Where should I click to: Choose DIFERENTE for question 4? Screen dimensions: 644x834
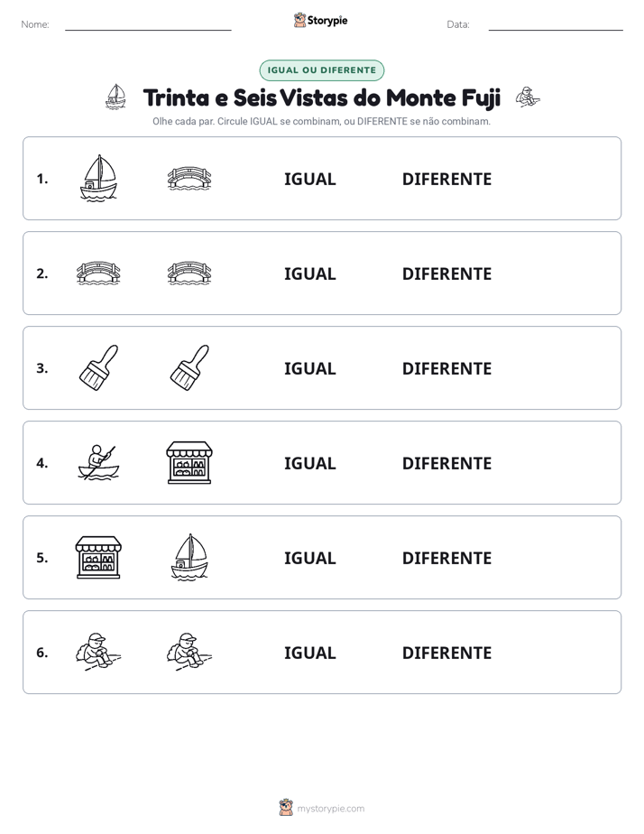coord(446,463)
